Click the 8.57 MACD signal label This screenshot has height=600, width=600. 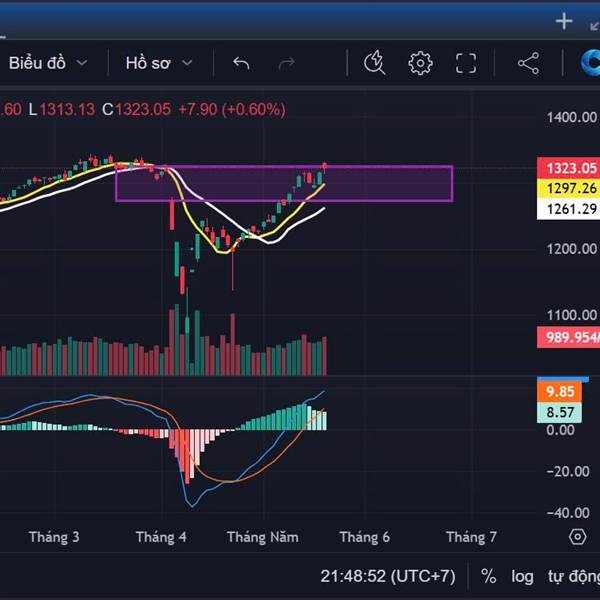tap(559, 412)
